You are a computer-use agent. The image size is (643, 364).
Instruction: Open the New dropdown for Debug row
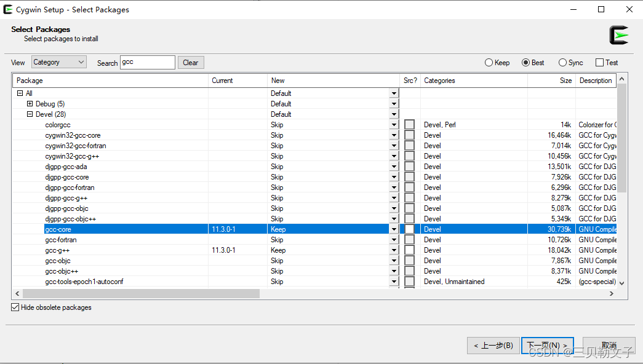pyautogui.click(x=394, y=104)
